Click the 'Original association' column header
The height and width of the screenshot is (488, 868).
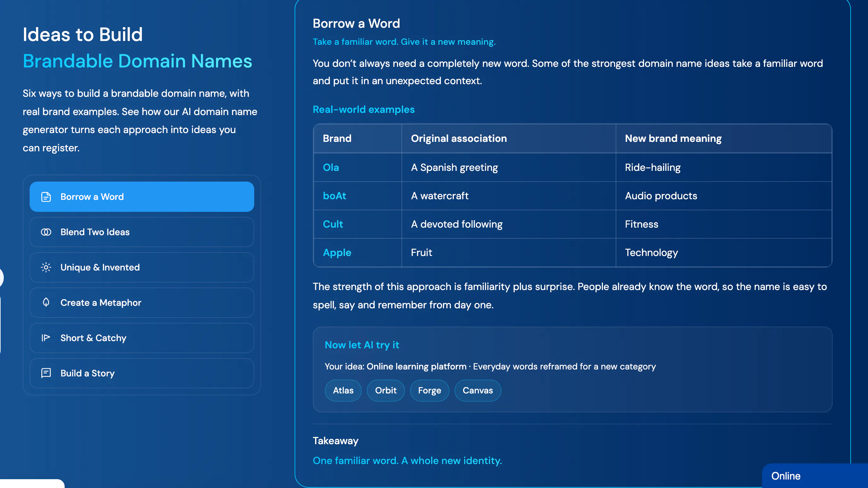point(508,138)
